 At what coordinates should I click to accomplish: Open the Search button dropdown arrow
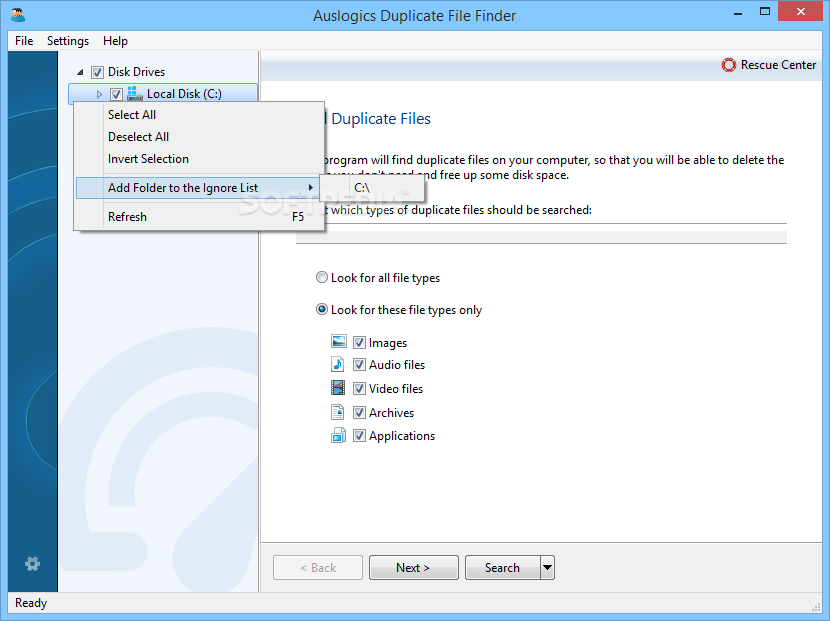click(x=547, y=568)
